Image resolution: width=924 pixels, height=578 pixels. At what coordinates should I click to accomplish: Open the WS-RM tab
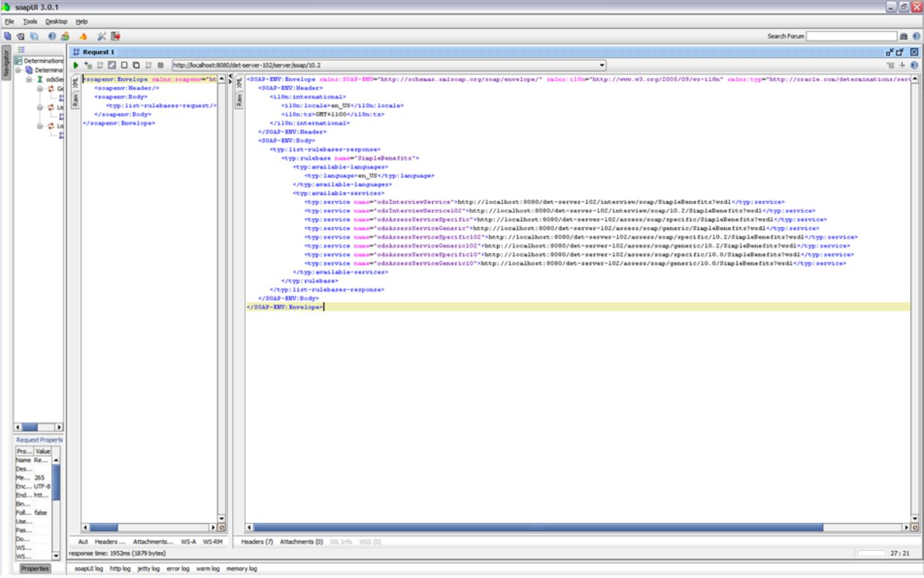click(213, 542)
